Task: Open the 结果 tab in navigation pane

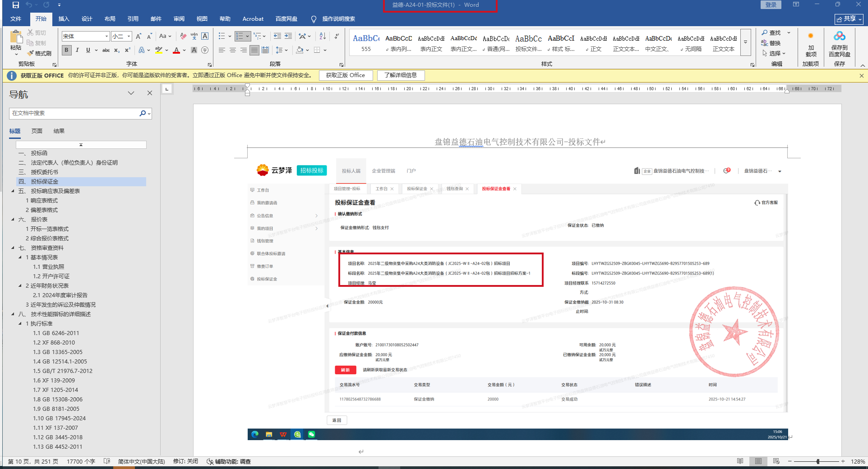Action: pos(59,131)
